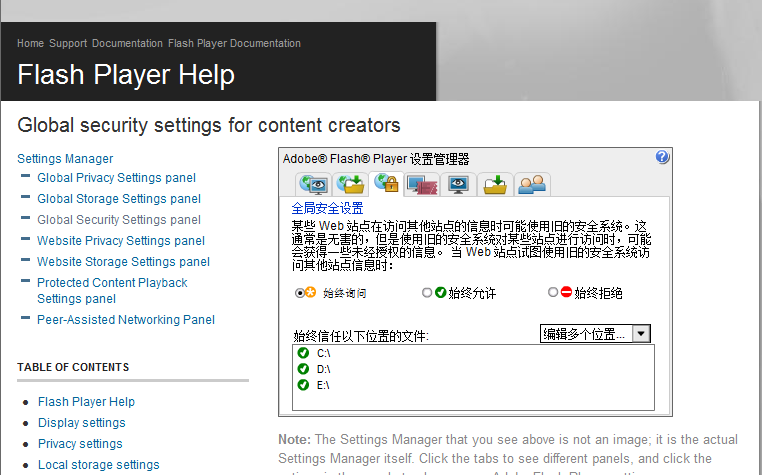Select the D:\ trusted location entry
This screenshot has width=762, height=475.
click(324, 369)
